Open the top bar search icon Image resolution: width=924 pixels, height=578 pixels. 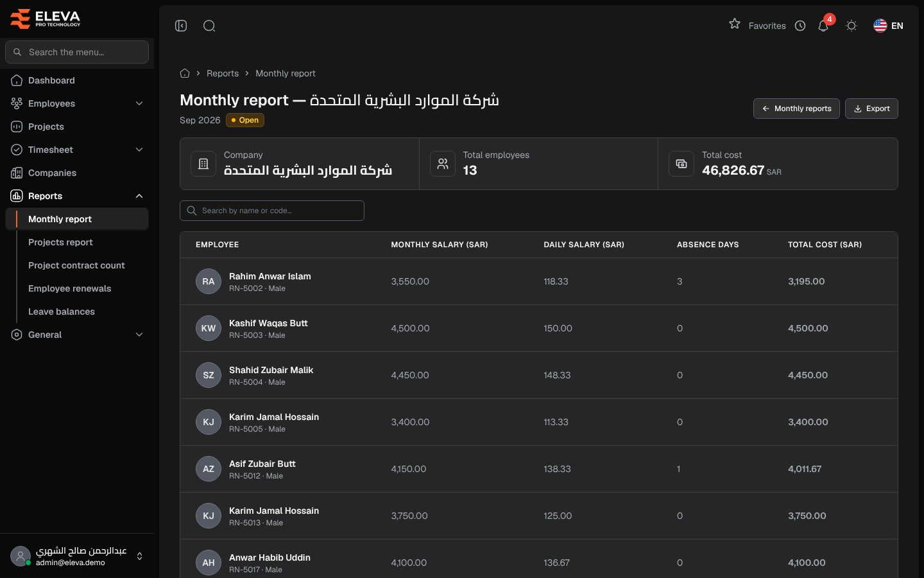[x=209, y=26]
